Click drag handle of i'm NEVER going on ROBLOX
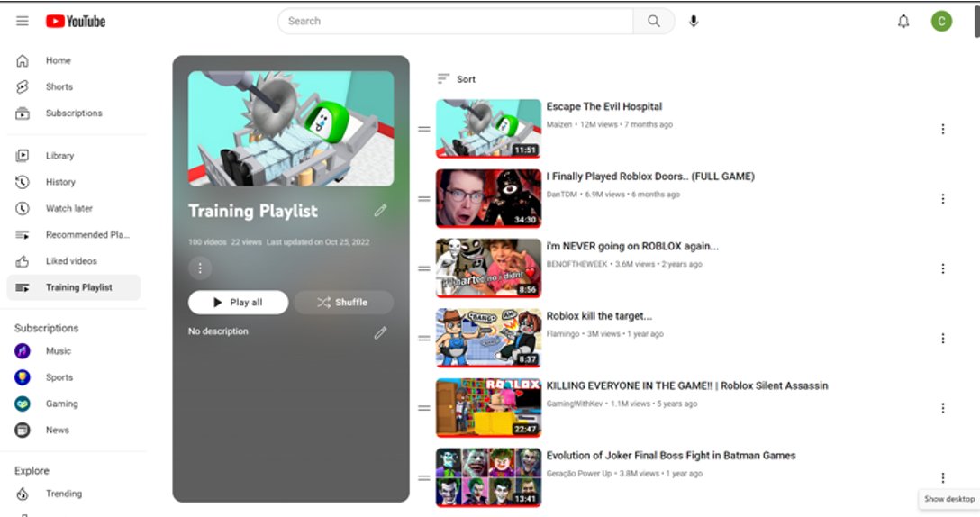The image size is (980, 517). point(423,268)
